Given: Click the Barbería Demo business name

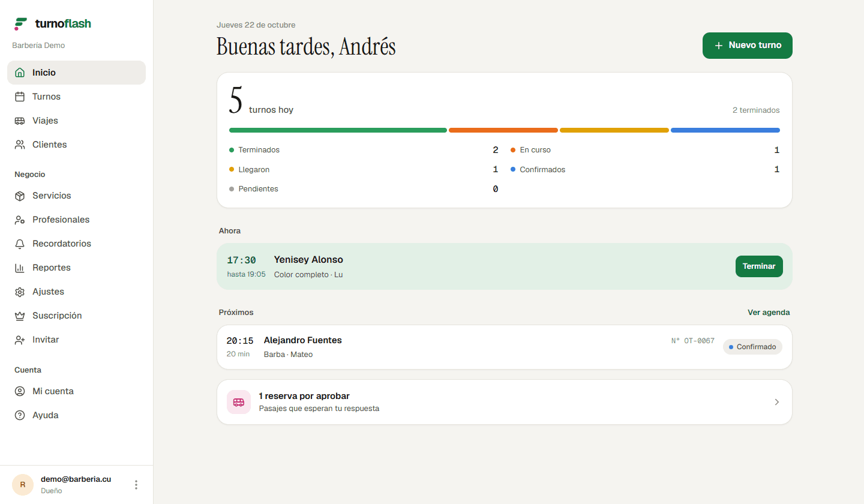Looking at the screenshot, I should (38, 46).
